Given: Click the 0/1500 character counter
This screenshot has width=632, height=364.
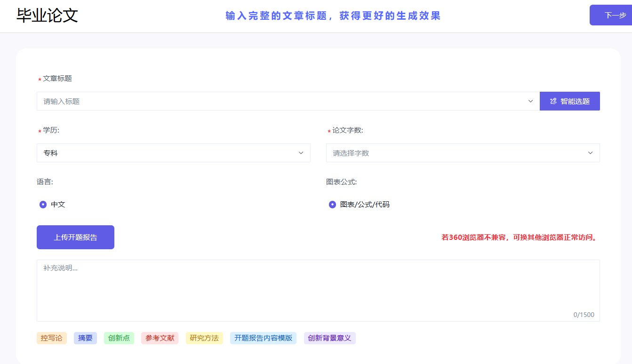Looking at the screenshot, I should pyautogui.click(x=584, y=315).
